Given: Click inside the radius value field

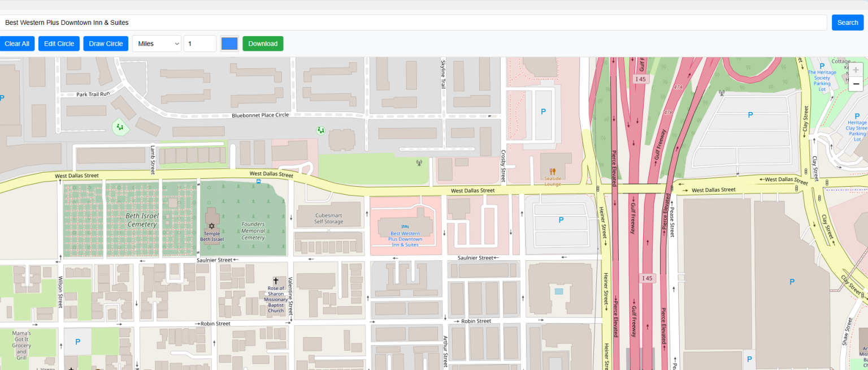Looking at the screenshot, I should click(x=200, y=43).
